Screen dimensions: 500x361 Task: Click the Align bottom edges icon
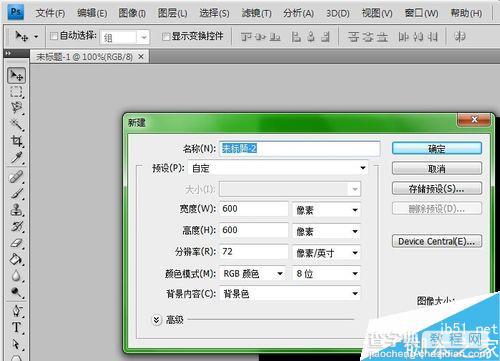point(275,37)
